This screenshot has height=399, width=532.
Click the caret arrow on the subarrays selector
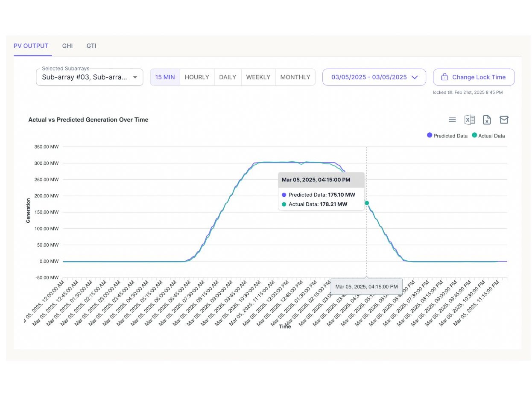click(x=135, y=77)
